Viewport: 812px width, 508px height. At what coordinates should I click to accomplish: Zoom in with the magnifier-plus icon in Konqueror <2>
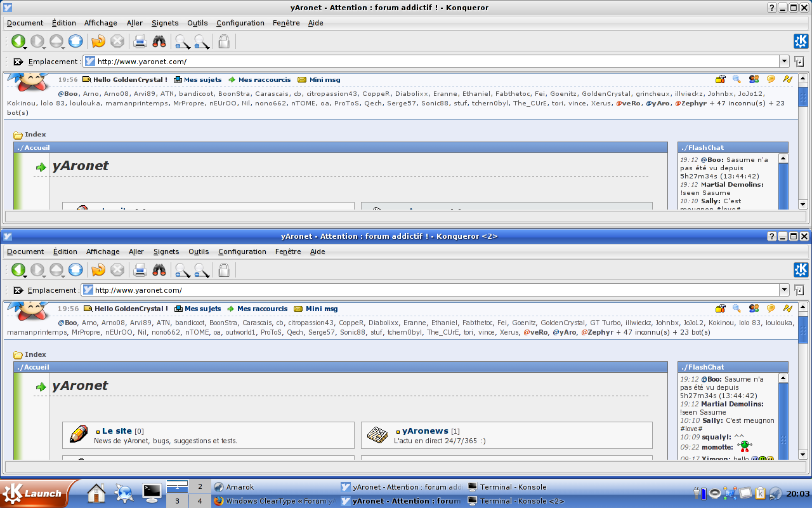click(x=183, y=271)
